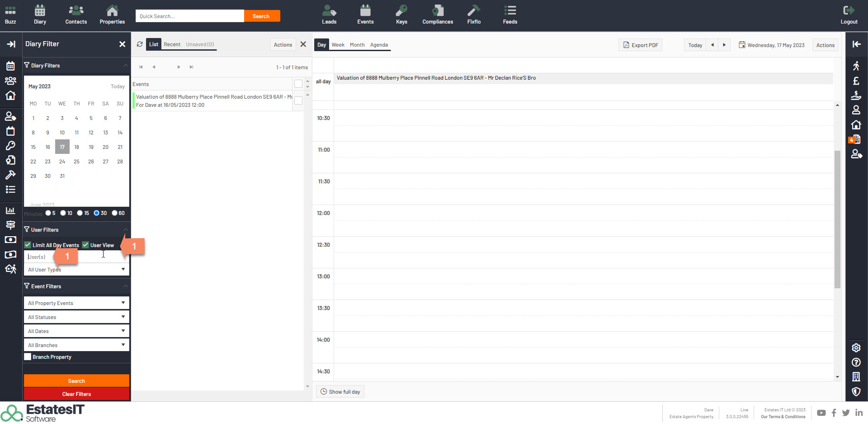Open the left sidebar hammer icon

pyautogui.click(x=10, y=175)
